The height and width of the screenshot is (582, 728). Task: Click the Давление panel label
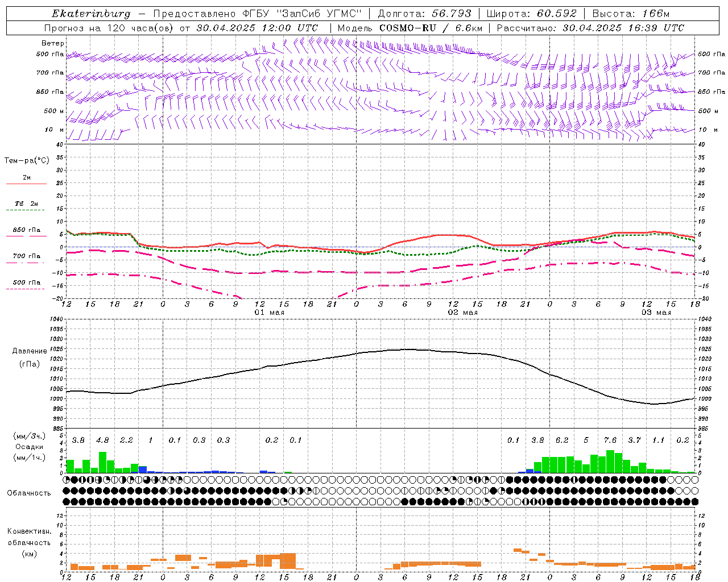(x=30, y=351)
